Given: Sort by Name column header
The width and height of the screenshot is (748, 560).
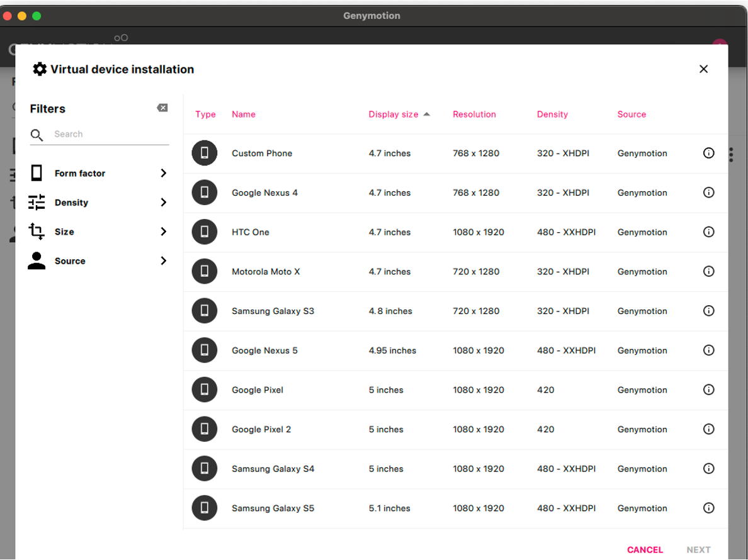Looking at the screenshot, I should coord(244,115).
